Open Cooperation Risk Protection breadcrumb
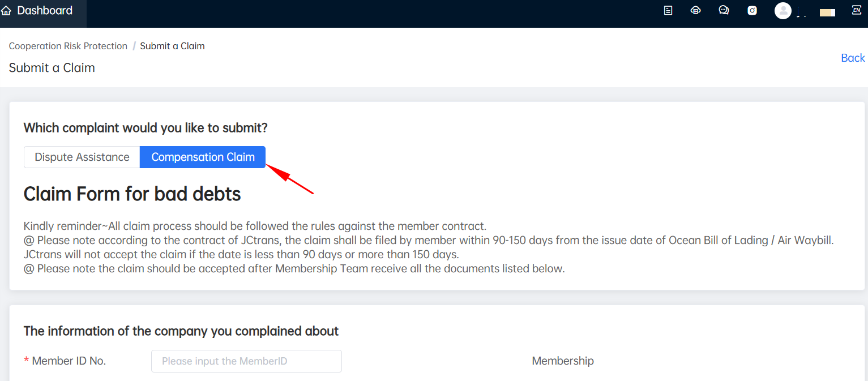The image size is (868, 381). (x=68, y=46)
